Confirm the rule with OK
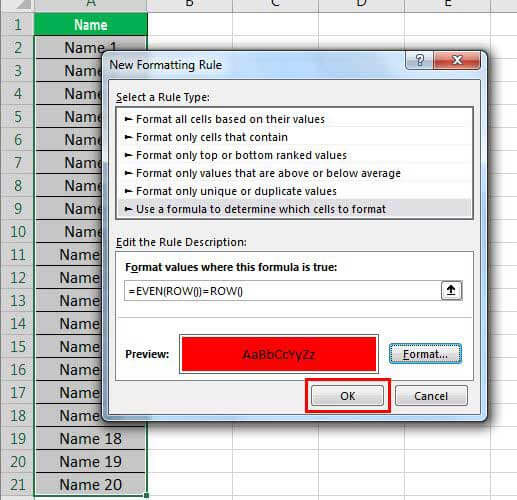The image size is (517, 500). pyautogui.click(x=347, y=396)
